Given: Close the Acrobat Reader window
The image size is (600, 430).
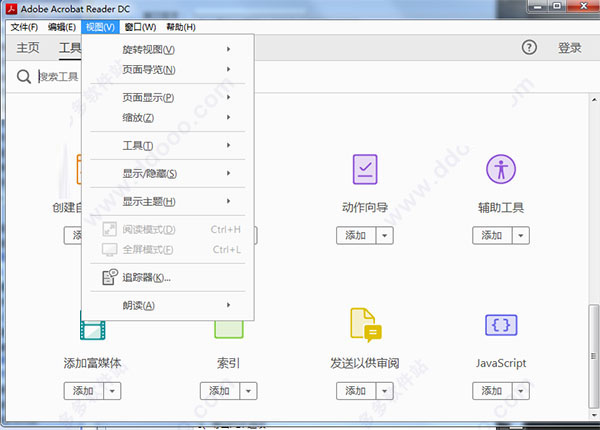Looking at the screenshot, I should coord(584,6).
